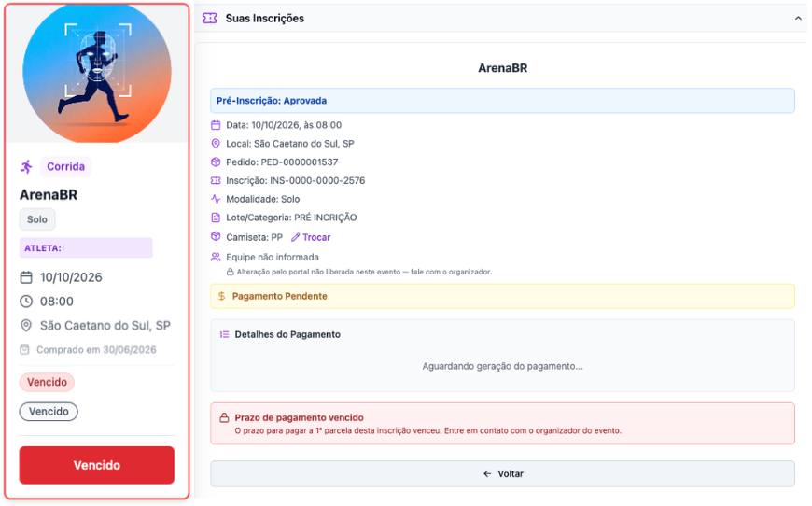Collapse the Suas Inscrições section chevron
812x506 pixels.
click(798, 18)
